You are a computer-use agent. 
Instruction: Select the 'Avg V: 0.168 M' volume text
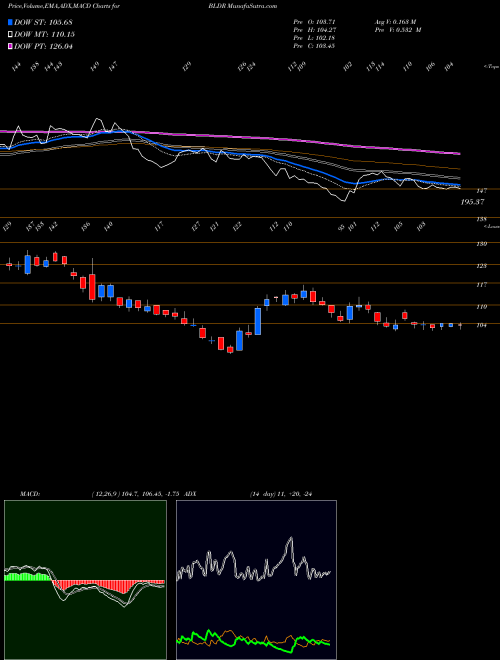tap(395, 22)
